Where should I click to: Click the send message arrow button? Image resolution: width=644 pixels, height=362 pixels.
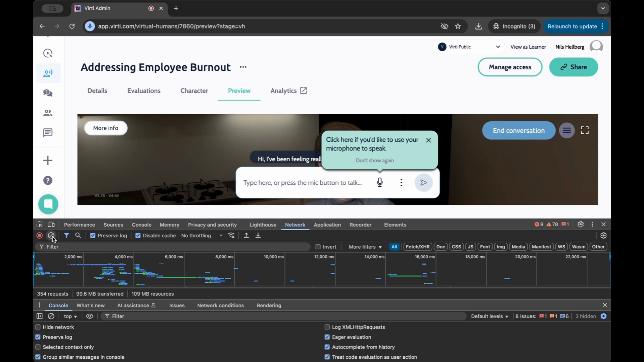coord(423,182)
